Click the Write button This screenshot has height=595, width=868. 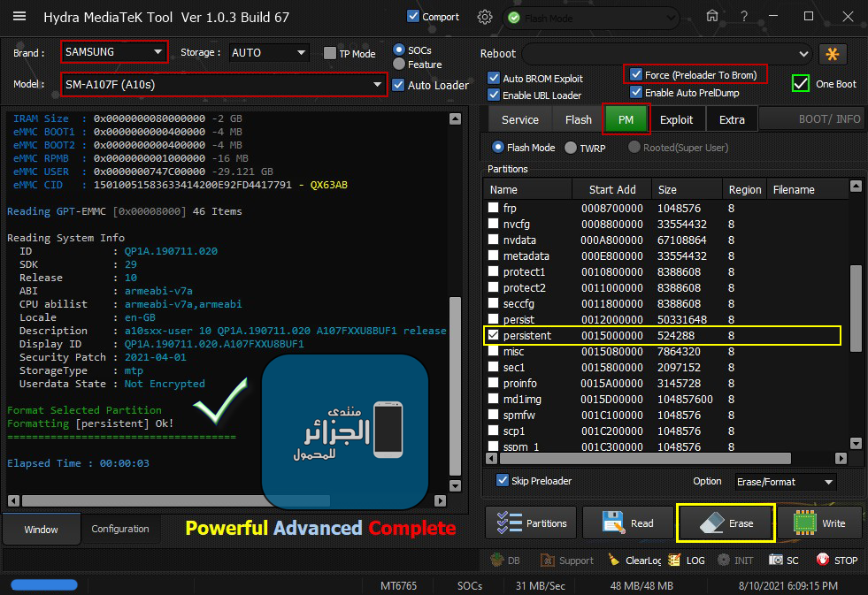(x=819, y=523)
